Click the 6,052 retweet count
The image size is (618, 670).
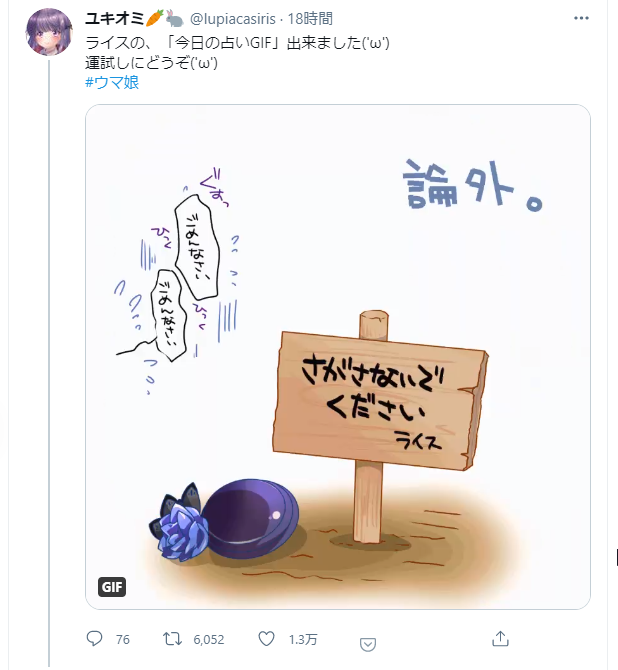pos(209,640)
